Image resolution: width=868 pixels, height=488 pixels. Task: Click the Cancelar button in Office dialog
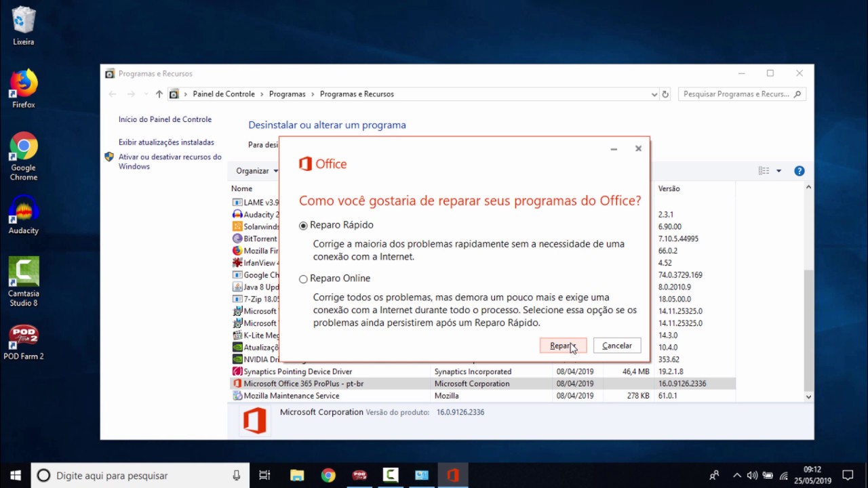point(617,346)
